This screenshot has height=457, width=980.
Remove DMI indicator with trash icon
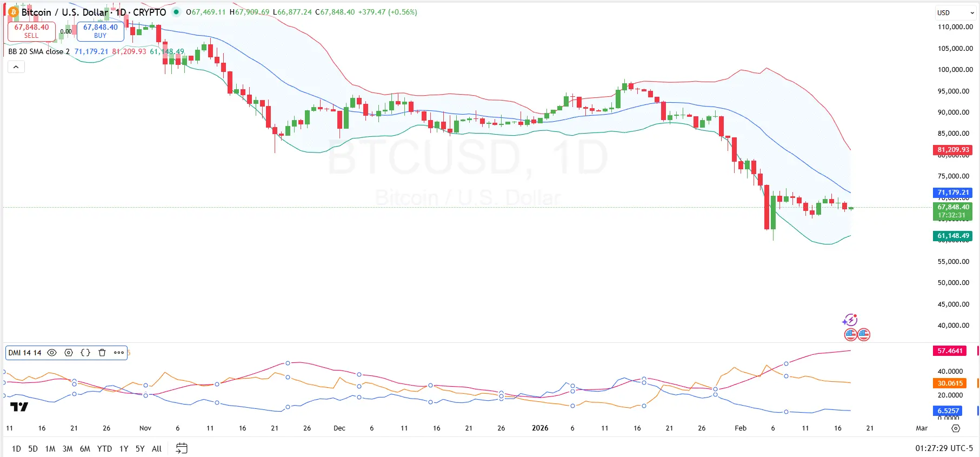pyautogui.click(x=102, y=353)
